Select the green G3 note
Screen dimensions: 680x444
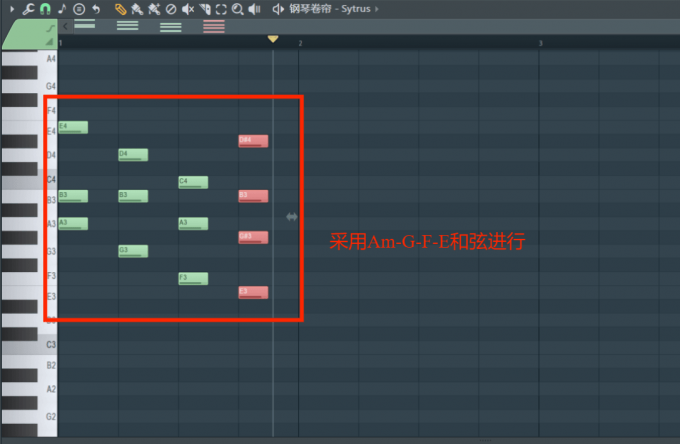point(133,251)
